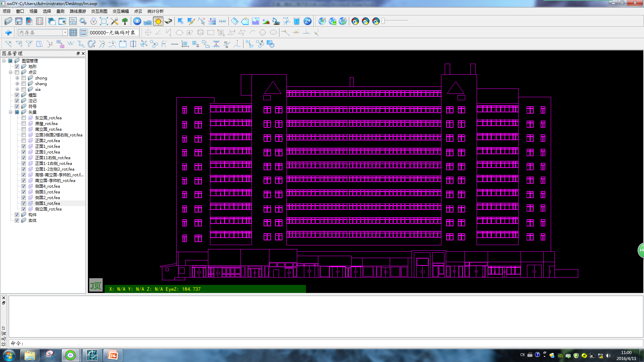Viewport: 644px width, 362px height.
Task: Toggle the sun lighting icon
Action: pos(158,21)
